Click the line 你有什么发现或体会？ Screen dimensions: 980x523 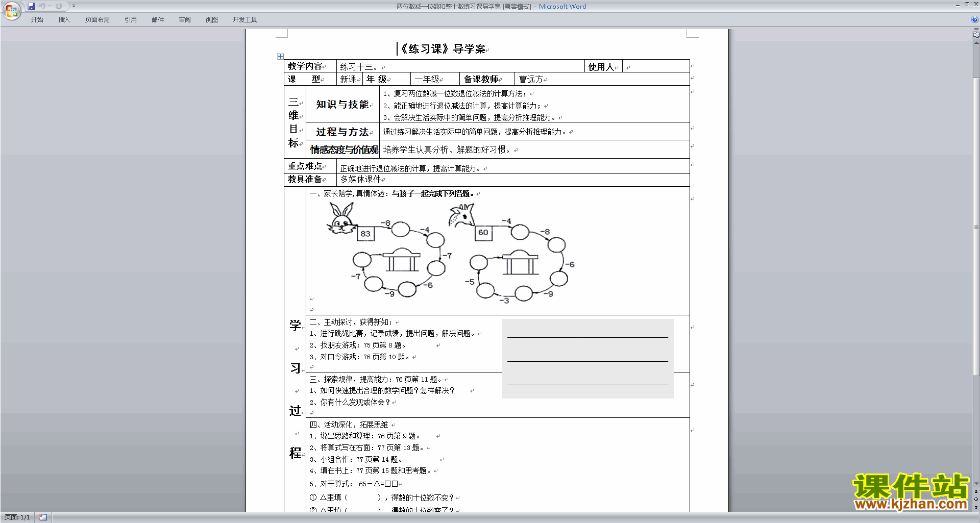coord(350,403)
